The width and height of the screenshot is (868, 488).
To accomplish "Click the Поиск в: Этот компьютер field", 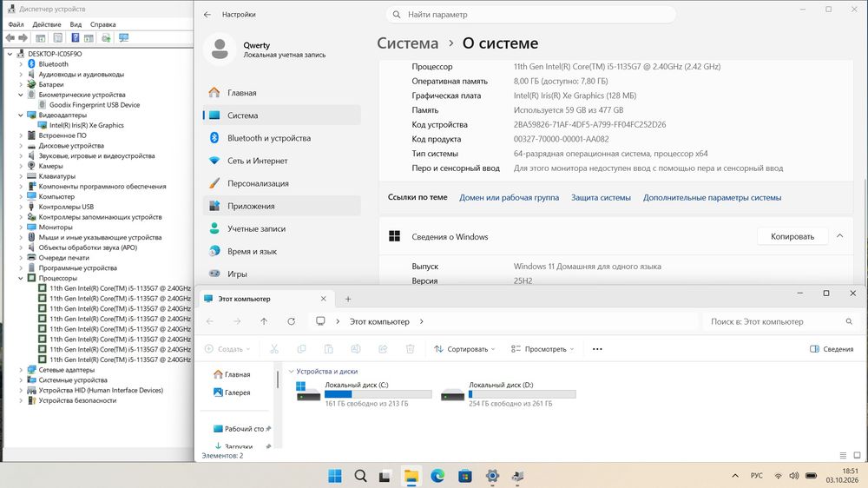I will 780,321.
